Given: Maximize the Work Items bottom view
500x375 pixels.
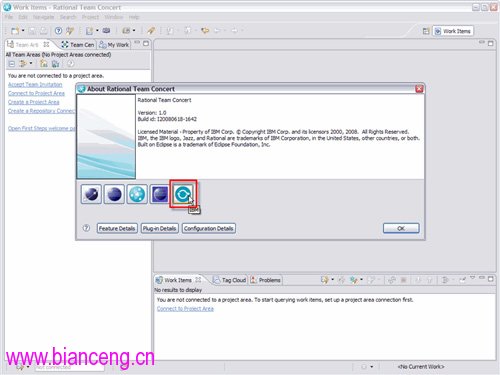Looking at the screenshot, I should [490, 279].
